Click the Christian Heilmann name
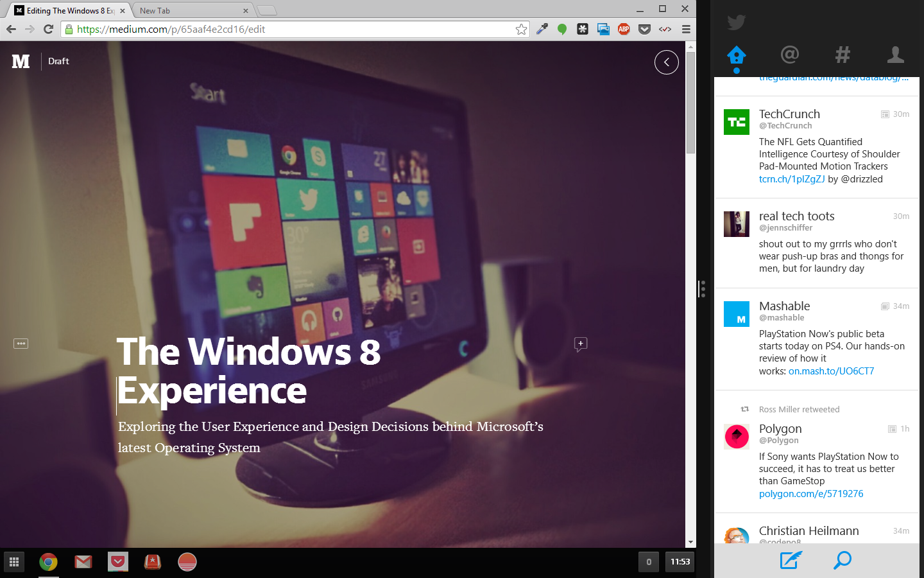 point(809,530)
